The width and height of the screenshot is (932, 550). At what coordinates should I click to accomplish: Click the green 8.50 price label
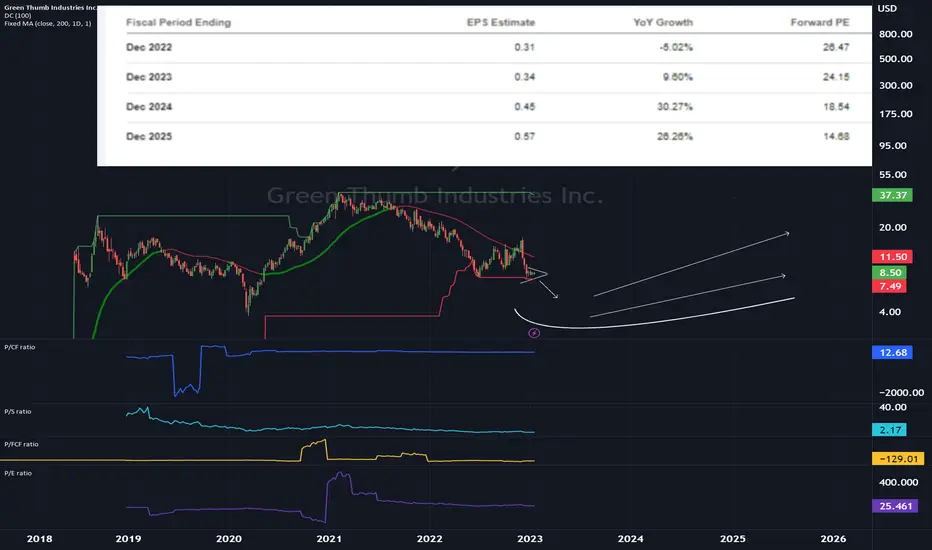point(889,272)
